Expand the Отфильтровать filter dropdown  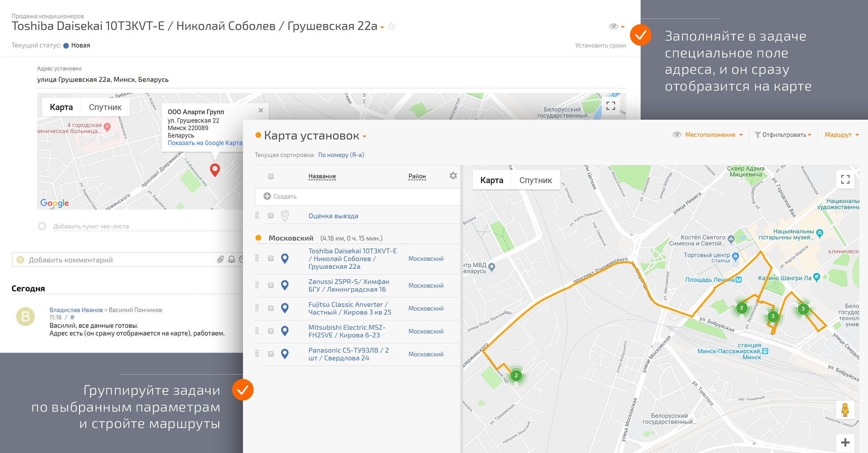[784, 135]
